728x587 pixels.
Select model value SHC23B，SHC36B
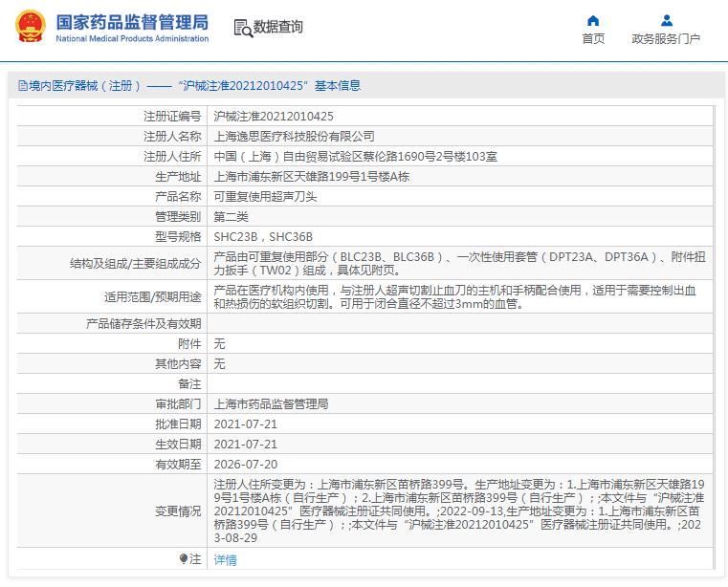(263, 237)
